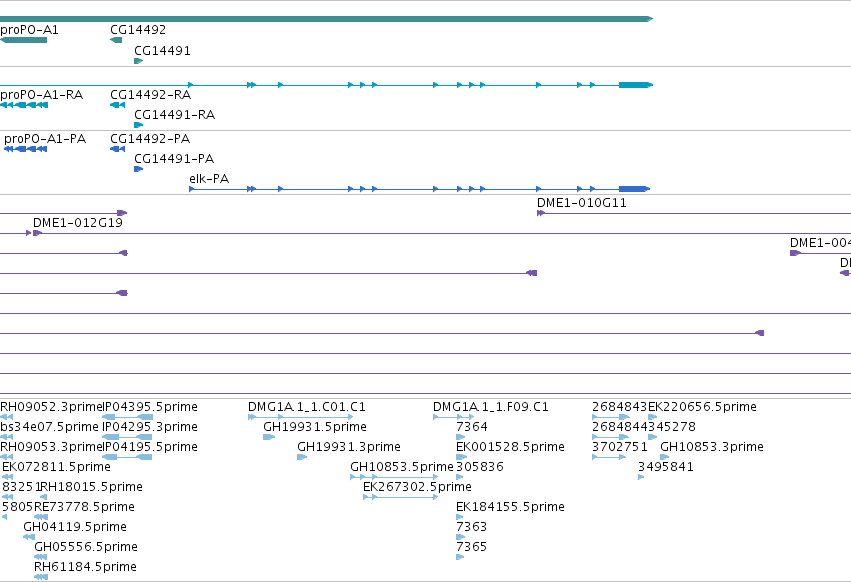Select the proPO-A1-PA protein label
Image resolution: width=851 pixels, height=582 pixels.
[x=45, y=139]
